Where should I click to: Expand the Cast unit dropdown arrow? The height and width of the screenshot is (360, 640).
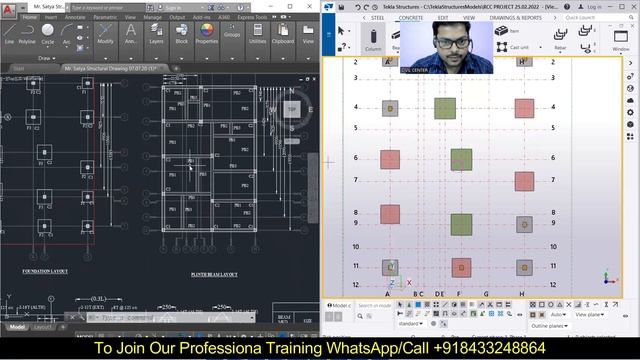[540, 48]
